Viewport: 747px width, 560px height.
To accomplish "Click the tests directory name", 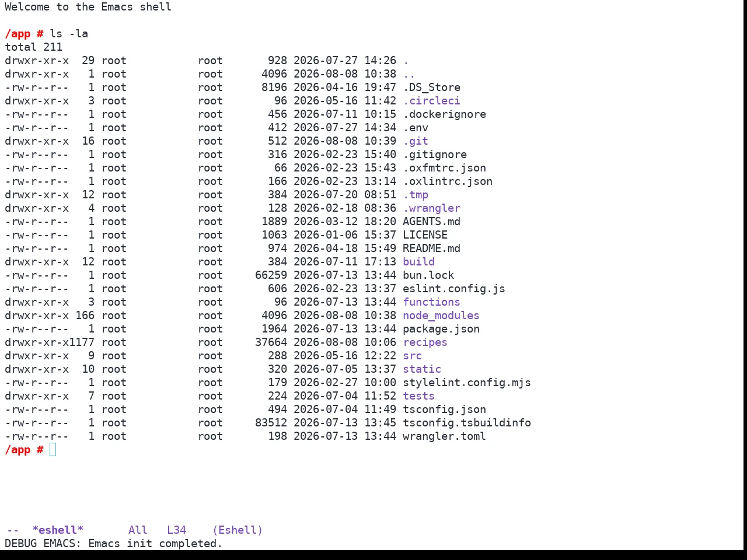I will tap(418, 396).
